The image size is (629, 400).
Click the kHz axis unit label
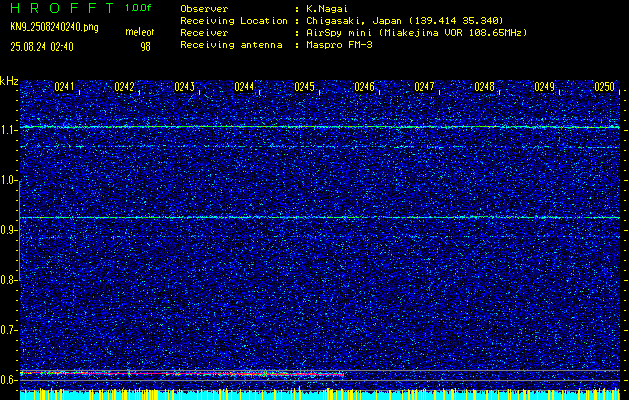9,81
